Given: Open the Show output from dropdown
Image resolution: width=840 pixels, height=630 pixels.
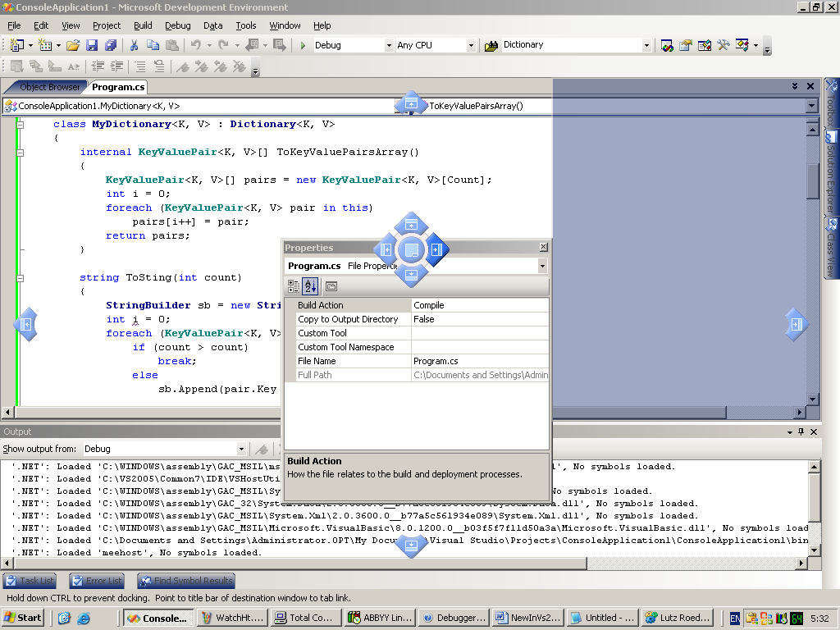Looking at the screenshot, I should tap(241, 449).
